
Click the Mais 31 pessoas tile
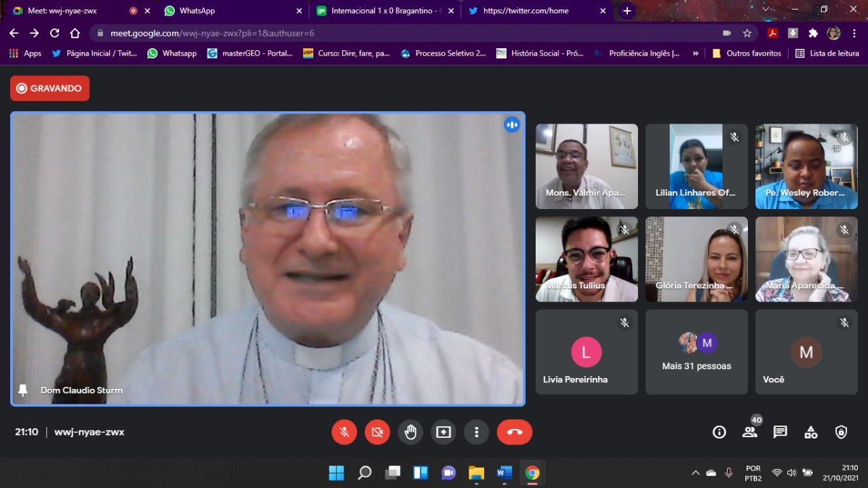pyautogui.click(x=696, y=352)
